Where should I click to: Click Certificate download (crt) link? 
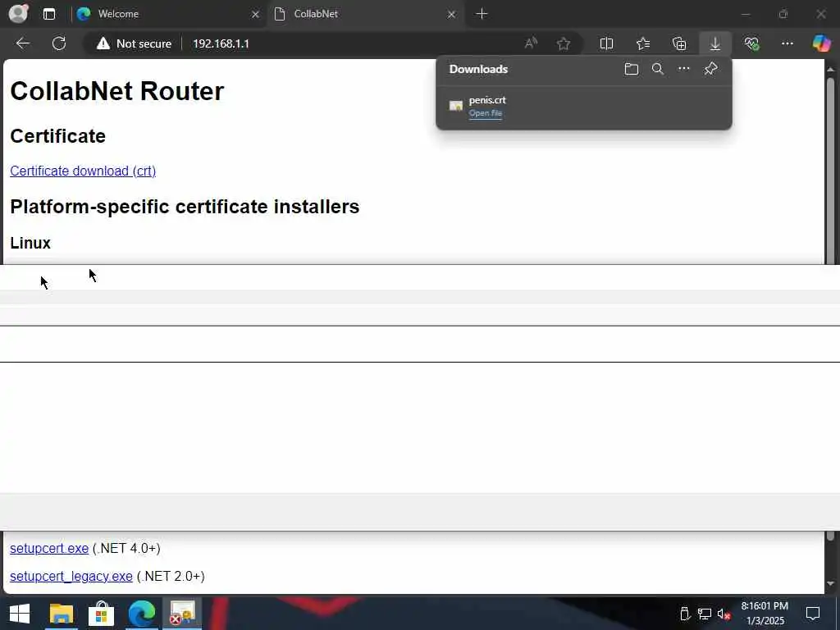[83, 171]
